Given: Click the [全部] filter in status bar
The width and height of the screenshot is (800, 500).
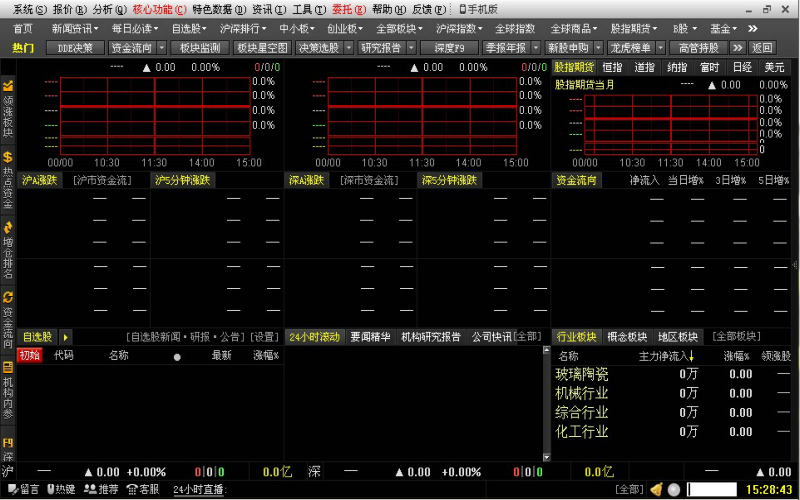Looking at the screenshot, I should click(629, 490).
